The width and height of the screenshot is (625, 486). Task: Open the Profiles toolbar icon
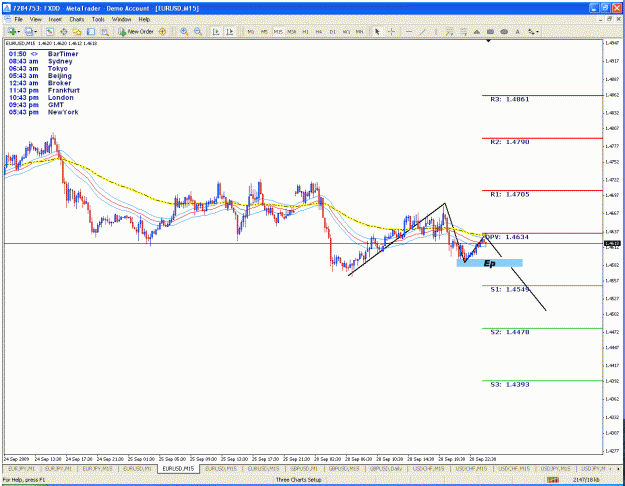point(28,31)
